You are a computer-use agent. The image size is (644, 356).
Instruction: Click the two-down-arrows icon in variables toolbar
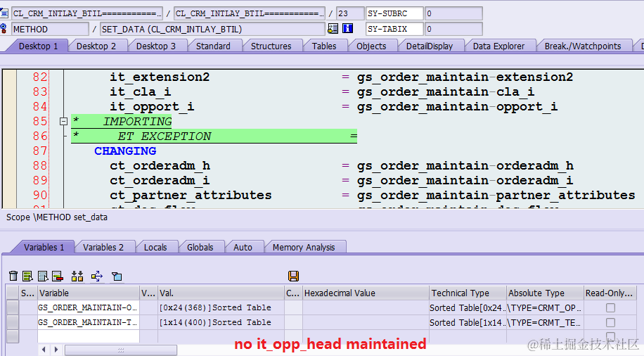click(77, 276)
